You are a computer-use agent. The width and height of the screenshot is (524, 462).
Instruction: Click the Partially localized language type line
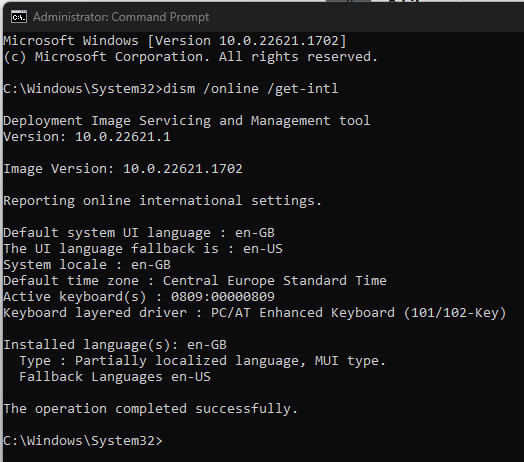(203, 361)
